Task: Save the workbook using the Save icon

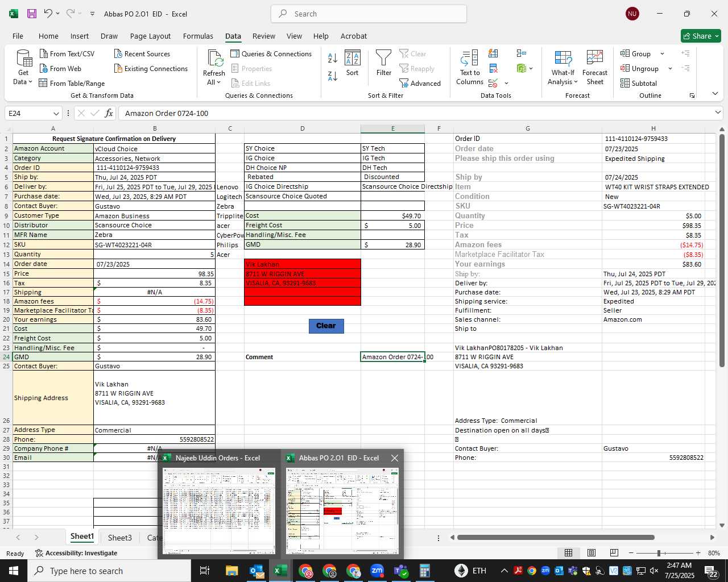Action: click(x=32, y=14)
